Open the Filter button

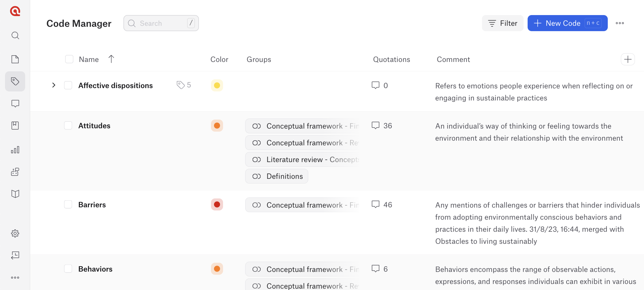click(x=502, y=23)
